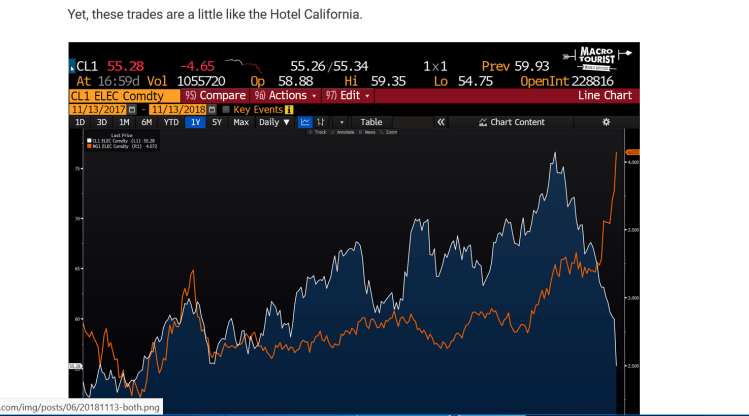Open chart settings gear icon
Viewport: 749px width, 416px height.
coord(605,122)
